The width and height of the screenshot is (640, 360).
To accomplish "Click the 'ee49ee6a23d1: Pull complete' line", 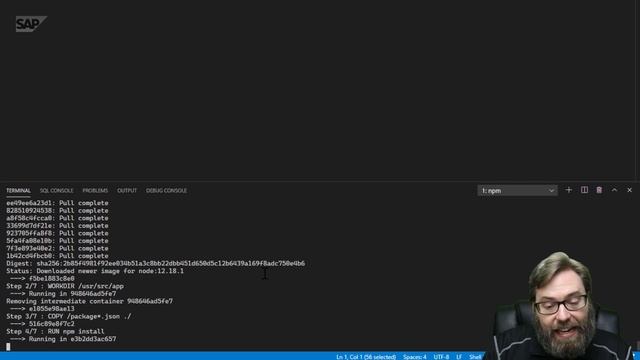I will (57, 203).
